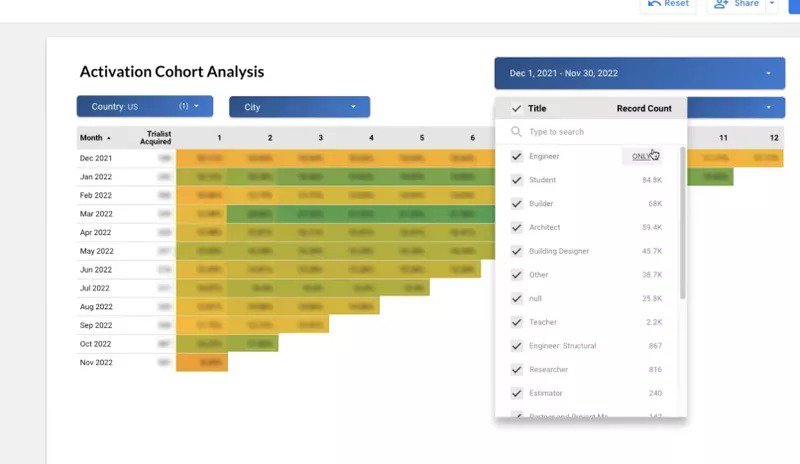Click the City dropdown arrow icon

click(x=353, y=107)
